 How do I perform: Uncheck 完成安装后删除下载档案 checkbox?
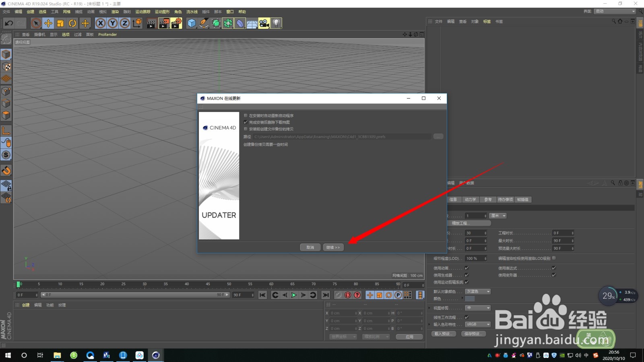coord(246,122)
